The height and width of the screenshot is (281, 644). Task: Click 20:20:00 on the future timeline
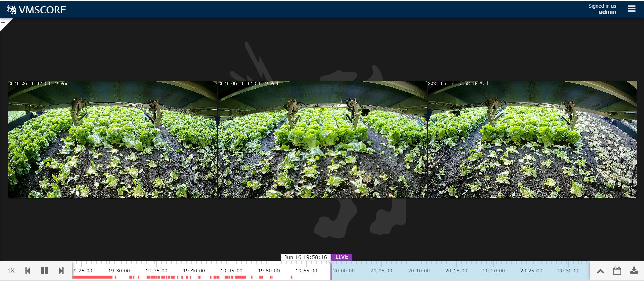tap(494, 271)
